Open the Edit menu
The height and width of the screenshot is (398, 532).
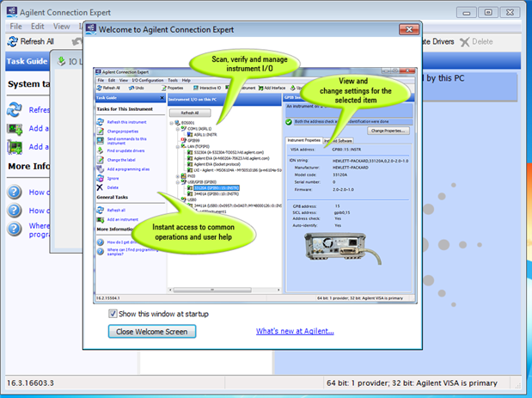pyautogui.click(x=37, y=27)
